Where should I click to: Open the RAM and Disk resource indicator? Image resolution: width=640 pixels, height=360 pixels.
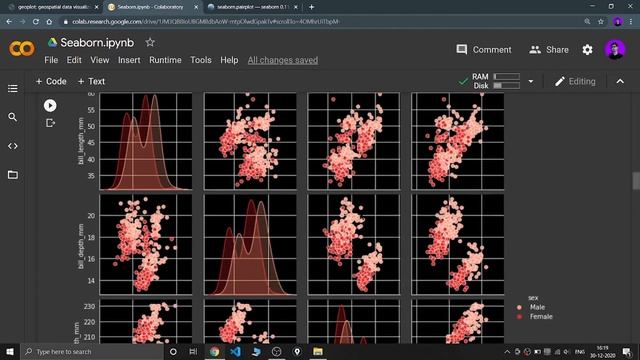pyautogui.click(x=496, y=81)
